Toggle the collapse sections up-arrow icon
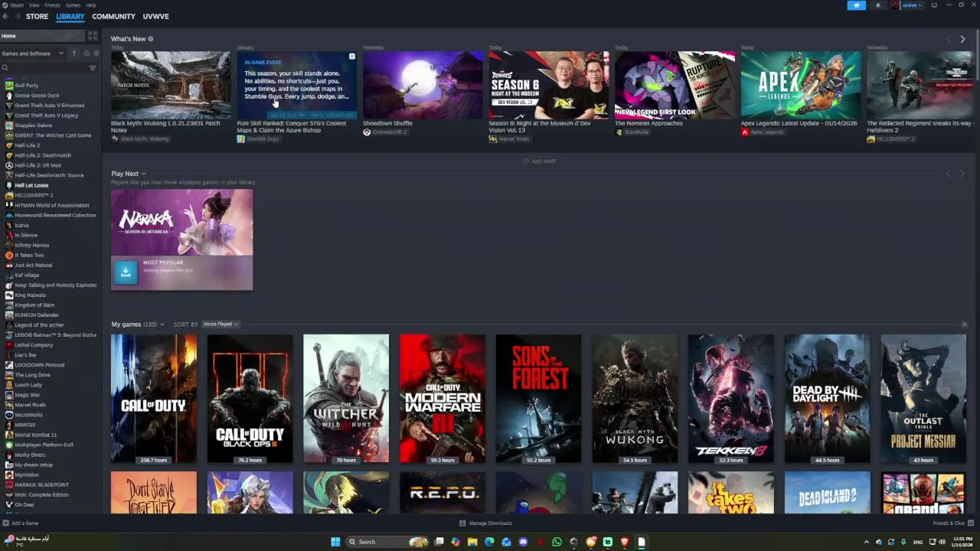This screenshot has width=980, height=551. (x=74, y=54)
